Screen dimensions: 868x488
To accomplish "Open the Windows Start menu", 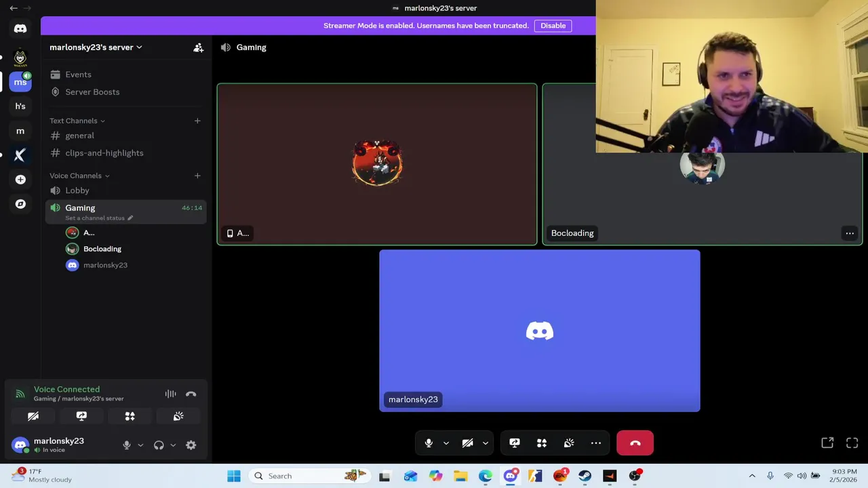I will (x=234, y=476).
